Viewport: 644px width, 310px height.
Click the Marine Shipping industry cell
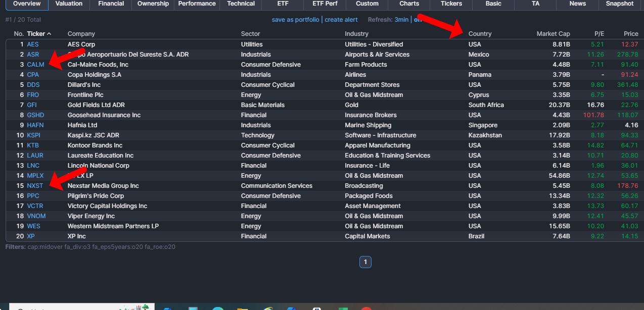(x=368, y=125)
